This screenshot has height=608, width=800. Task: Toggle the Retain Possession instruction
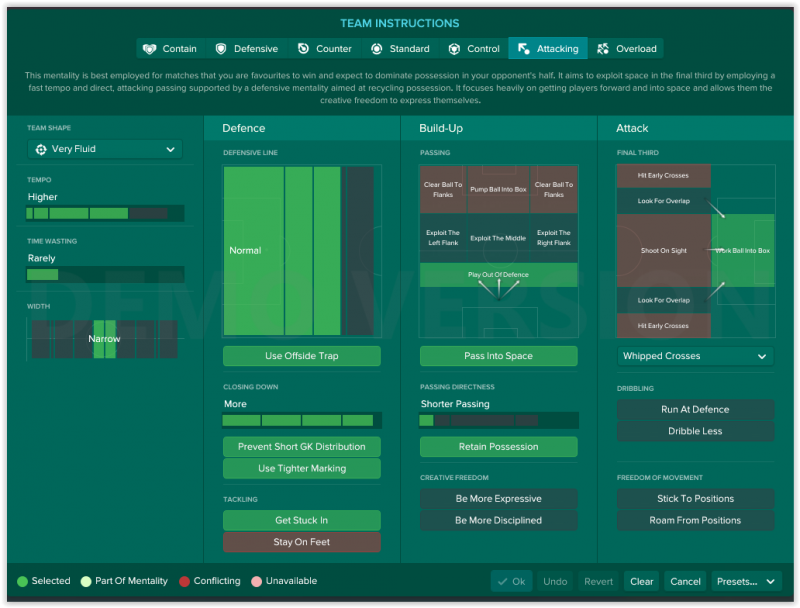(x=498, y=447)
